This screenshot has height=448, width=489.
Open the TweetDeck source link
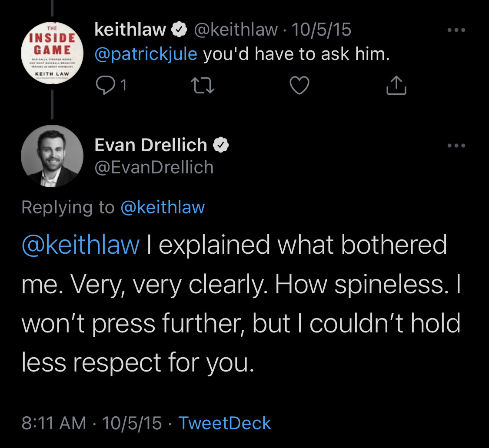click(x=225, y=423)
